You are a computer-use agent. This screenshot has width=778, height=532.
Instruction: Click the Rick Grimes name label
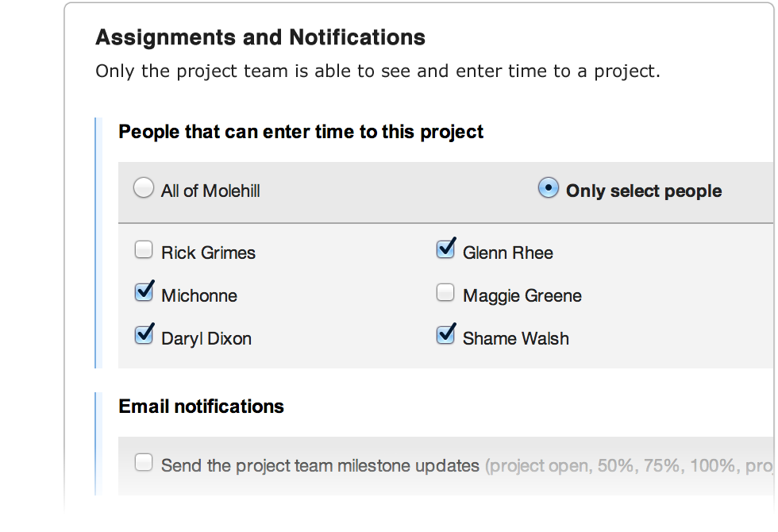click(208, 253)
